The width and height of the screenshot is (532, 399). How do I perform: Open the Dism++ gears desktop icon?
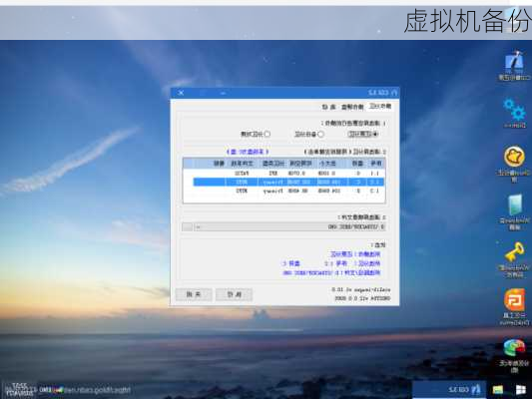pos(514,114)
